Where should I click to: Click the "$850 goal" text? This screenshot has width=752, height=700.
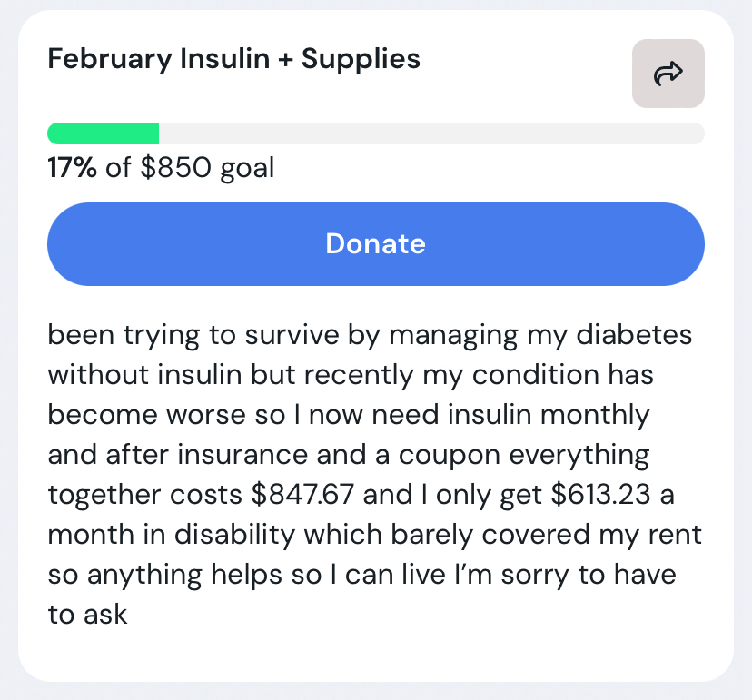[207, 168]
